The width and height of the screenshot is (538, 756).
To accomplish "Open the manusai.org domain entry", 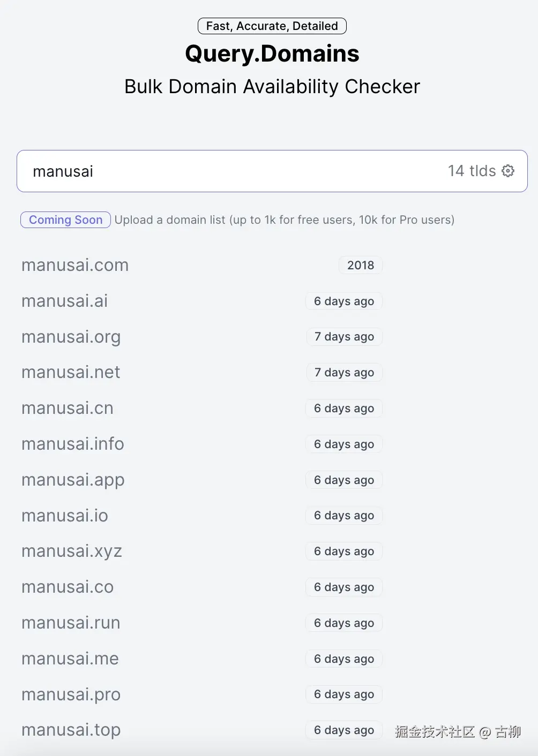I will [x=71, y=337].
